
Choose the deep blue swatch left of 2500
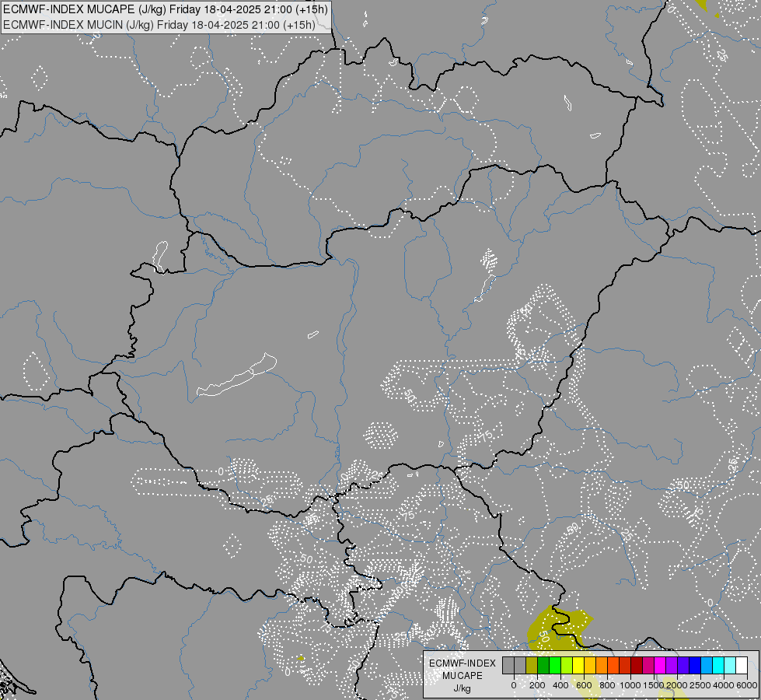tap(696, 665)
